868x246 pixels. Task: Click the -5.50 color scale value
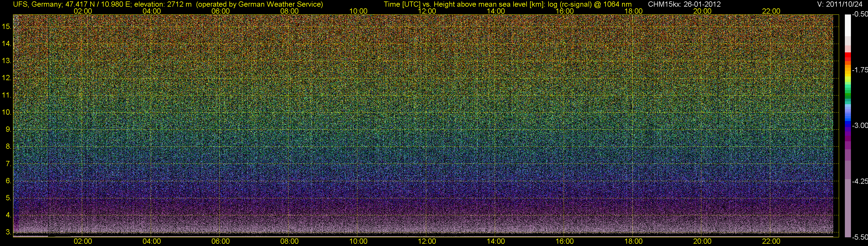860,237
